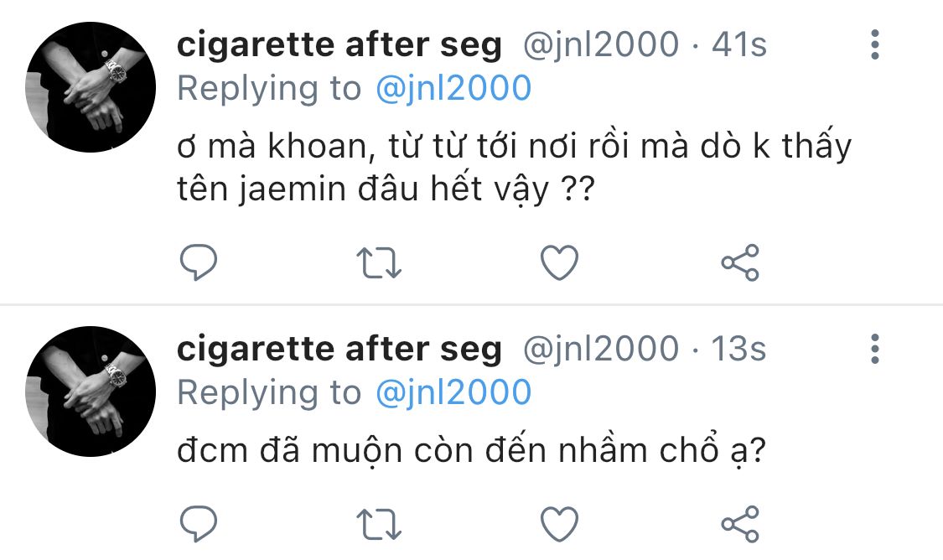Open the more options menu on first tweet
The width and height of the screenshot is (943, 560).
click(875, 44)
